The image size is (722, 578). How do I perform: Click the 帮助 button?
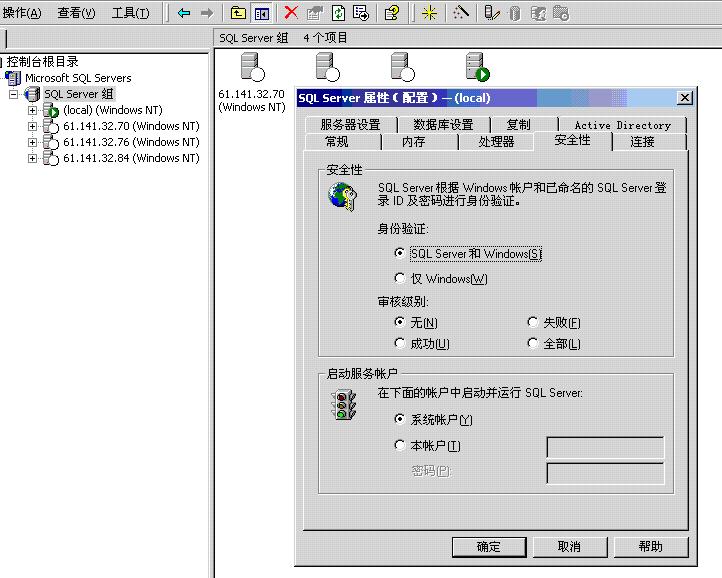click(651, 547)
